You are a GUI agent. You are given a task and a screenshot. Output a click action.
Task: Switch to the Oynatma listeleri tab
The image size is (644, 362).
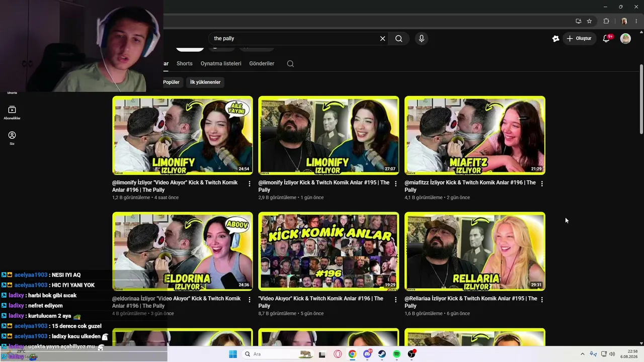[221, 64]
